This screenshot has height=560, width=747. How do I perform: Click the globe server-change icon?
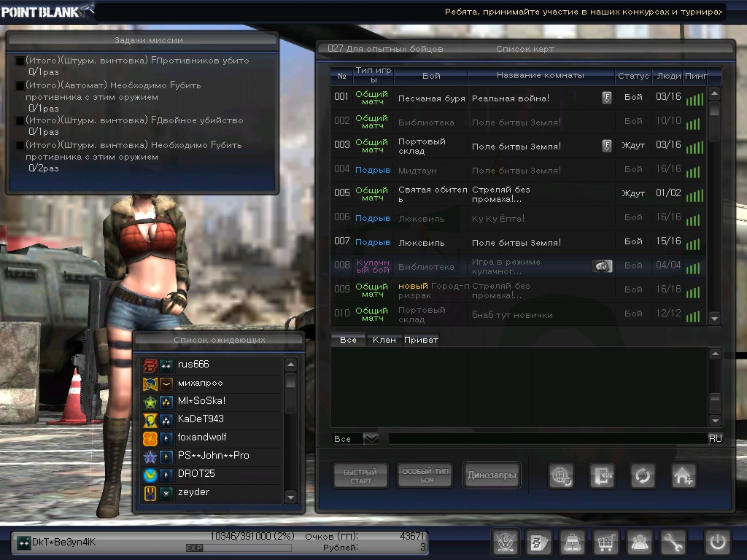click(561, 475)
